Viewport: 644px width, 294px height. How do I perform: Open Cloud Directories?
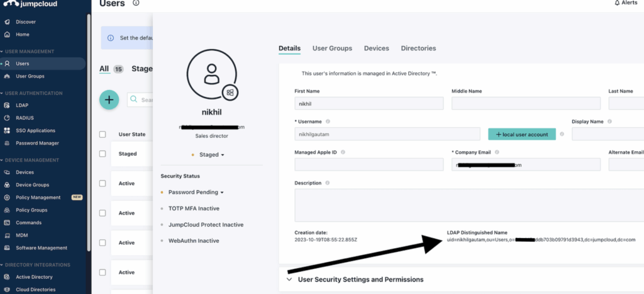(x=35, y=290)
